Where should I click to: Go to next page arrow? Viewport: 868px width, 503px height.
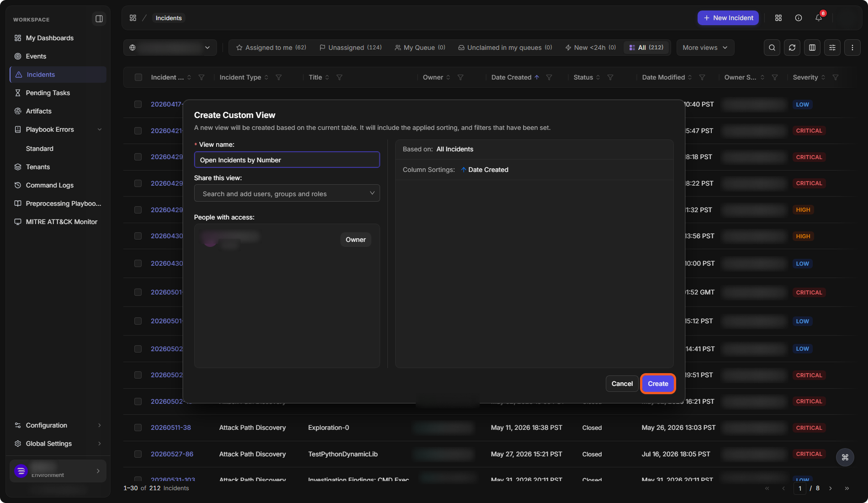(x=831, y=488)
